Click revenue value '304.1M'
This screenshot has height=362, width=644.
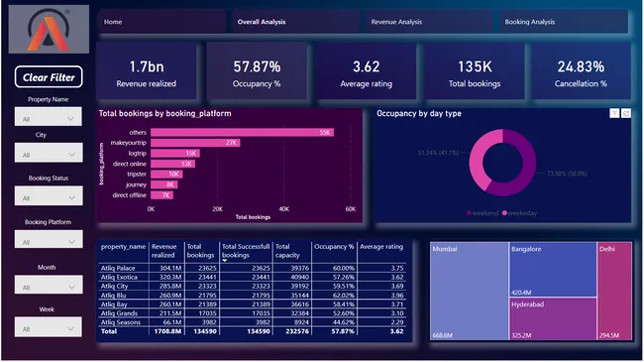coord(170,268)
